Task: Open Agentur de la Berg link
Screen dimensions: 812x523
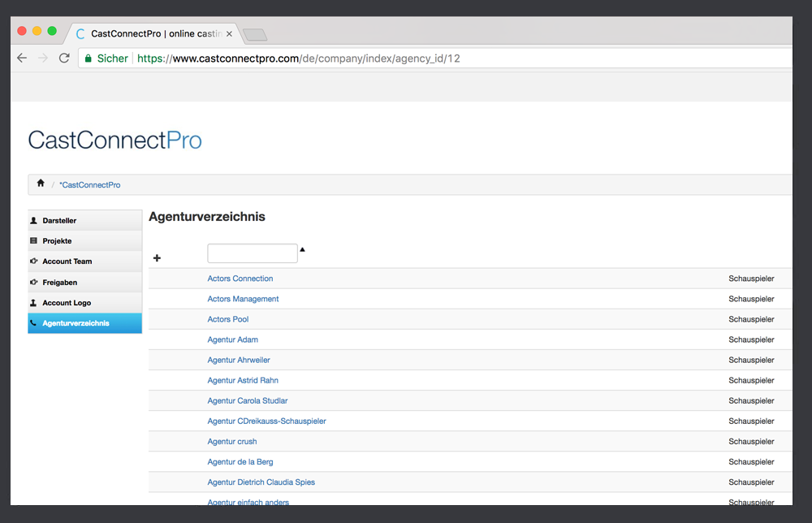Action: pos(240,462)
